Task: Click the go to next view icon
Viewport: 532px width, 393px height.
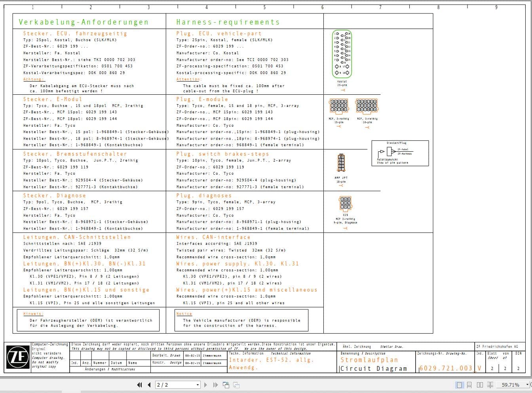Action: coord(236,385)
